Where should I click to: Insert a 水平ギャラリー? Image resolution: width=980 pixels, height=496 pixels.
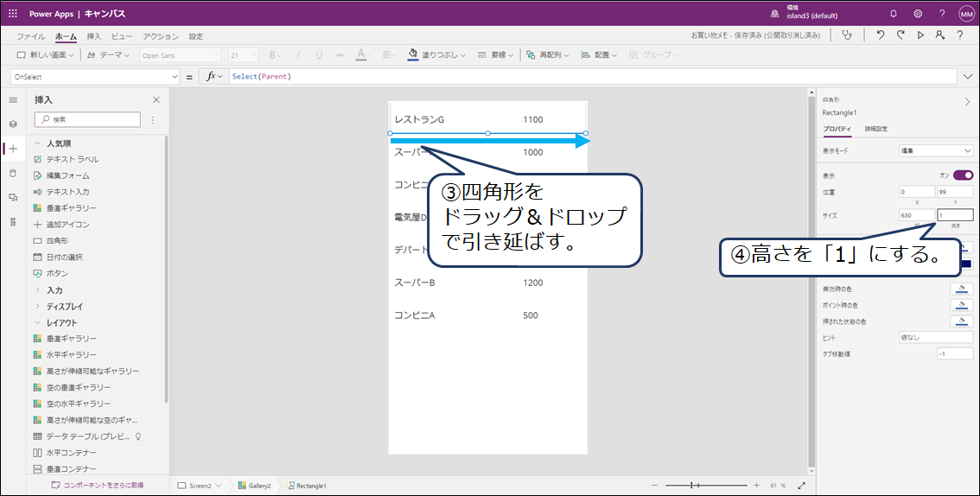72,355
